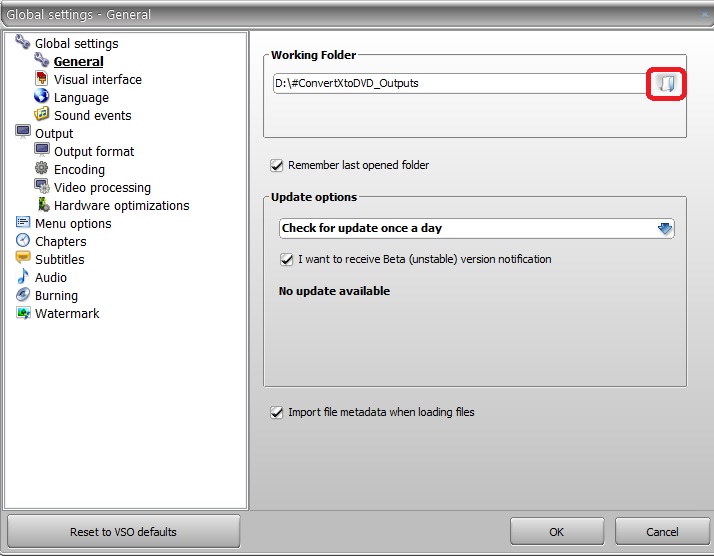Click the Watermark picture icon

[23, 312]
